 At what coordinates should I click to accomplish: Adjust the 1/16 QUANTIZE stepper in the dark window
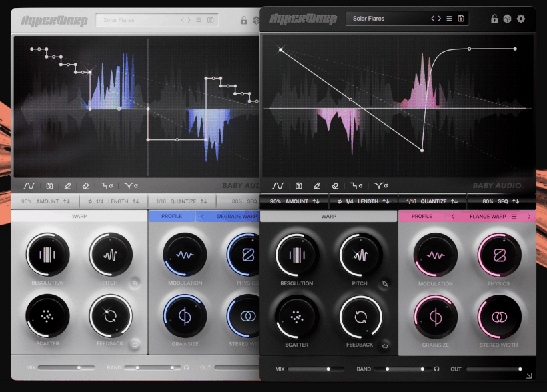pos(454,201)
